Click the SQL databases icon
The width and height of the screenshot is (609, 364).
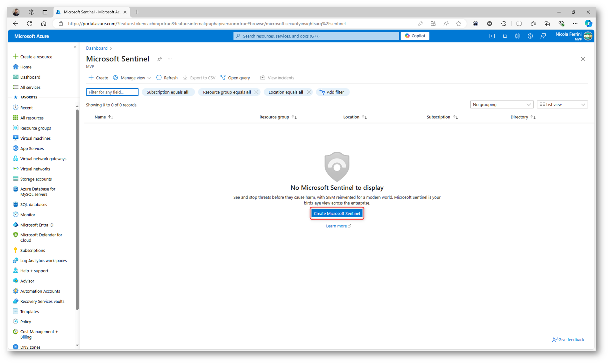point(15,204)
